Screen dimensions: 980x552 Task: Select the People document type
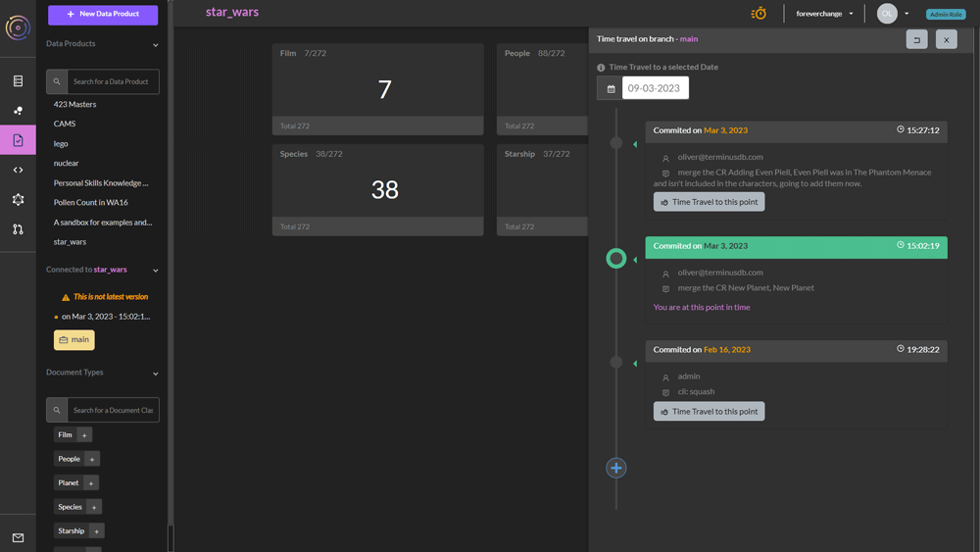(69, 459)
